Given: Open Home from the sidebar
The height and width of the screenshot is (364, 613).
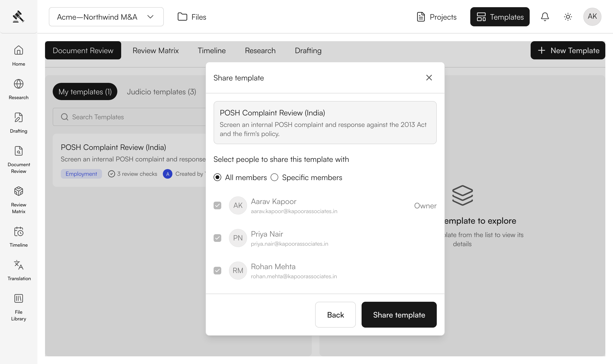Looking at the screenshot, I should point(19,56).
